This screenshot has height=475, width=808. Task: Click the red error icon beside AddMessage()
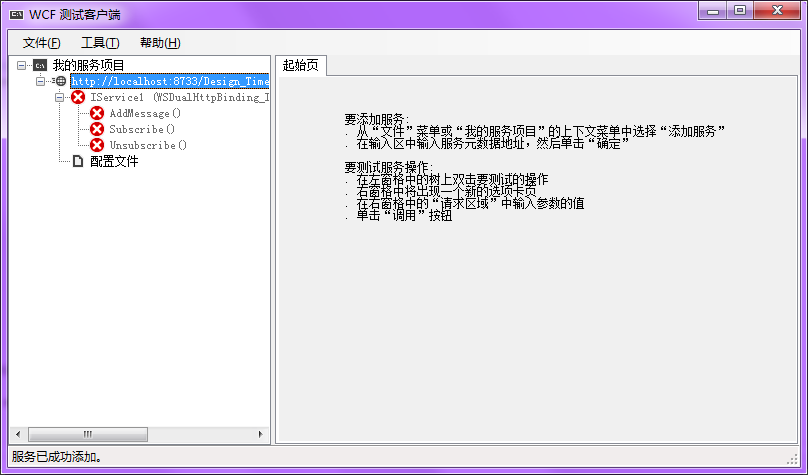coord(97,113)
